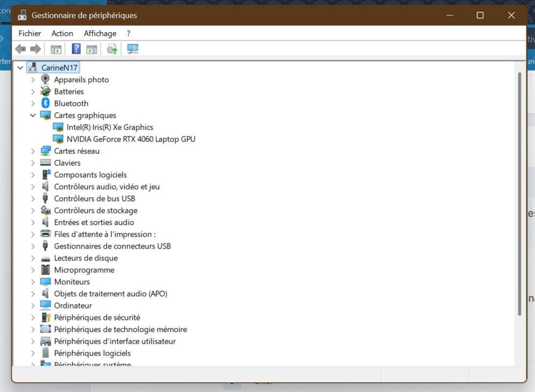The image size is (535, 392).
Task: Collapse the Cartes graphiques category
Action: (x=33, y=116)
